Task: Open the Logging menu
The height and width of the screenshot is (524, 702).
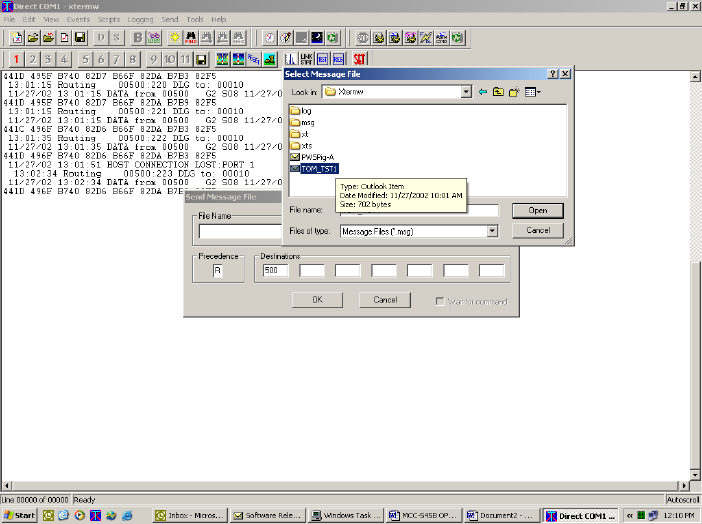Action: 140,19
